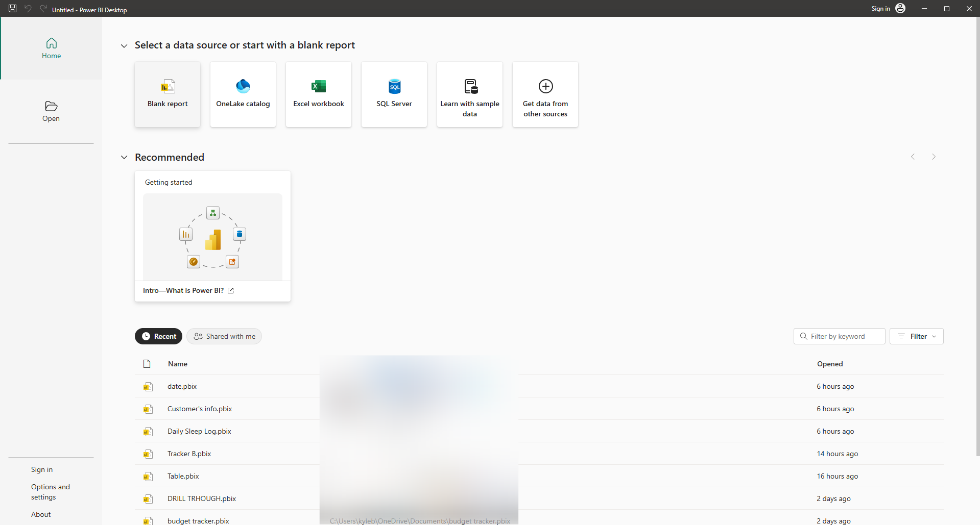Click the file icon beside date.pbix
Image resolution: width=980 pixels, height=525 pixels.
coord(148,387)
